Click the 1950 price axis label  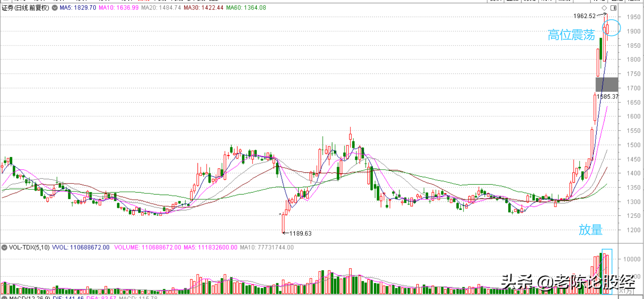(x=633, y=17)
